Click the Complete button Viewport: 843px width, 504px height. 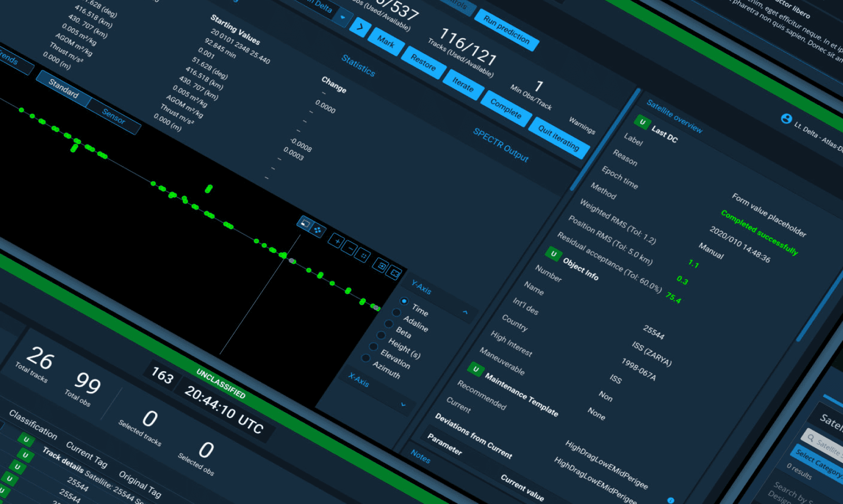pyautogui.click(x=506, y=108)
